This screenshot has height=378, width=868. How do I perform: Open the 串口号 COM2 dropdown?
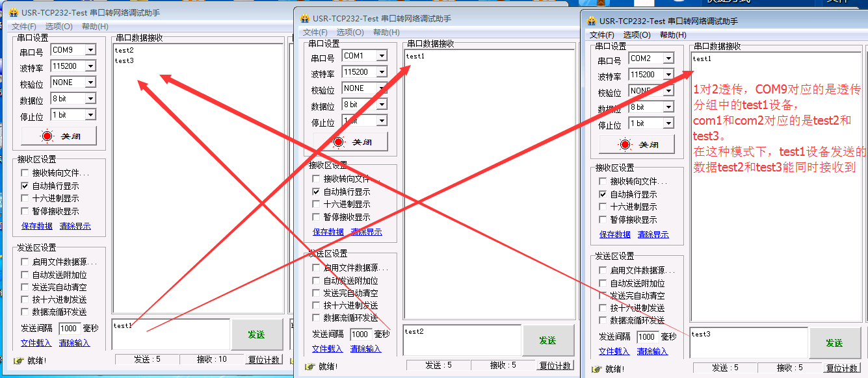click(x=668, y=58)
